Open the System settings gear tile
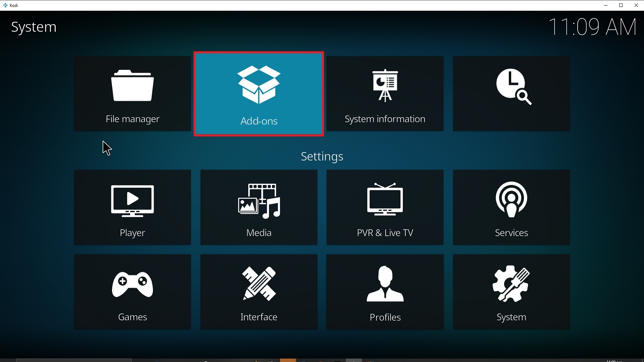The image size is (644, 362). pyautogui.click(x=512, y=292)
